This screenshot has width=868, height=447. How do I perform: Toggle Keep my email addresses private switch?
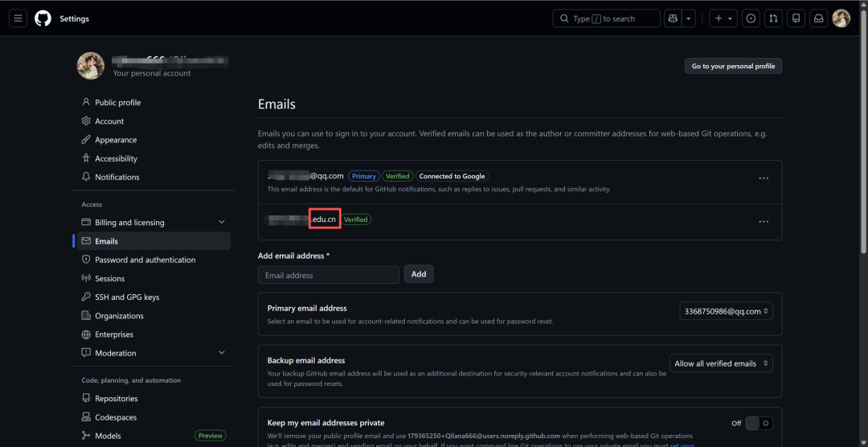pos(759,423)
